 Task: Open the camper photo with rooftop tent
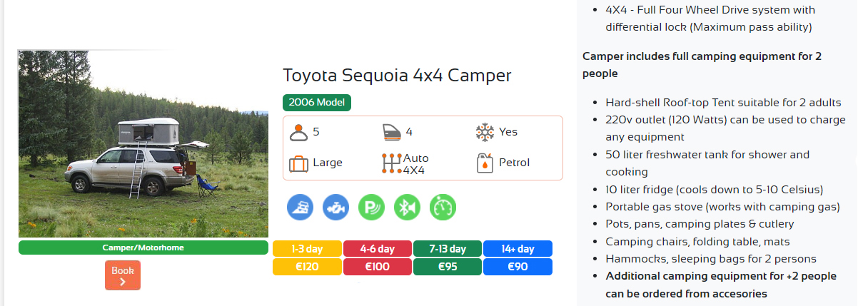pyautogui.click(x=143, y=144)
